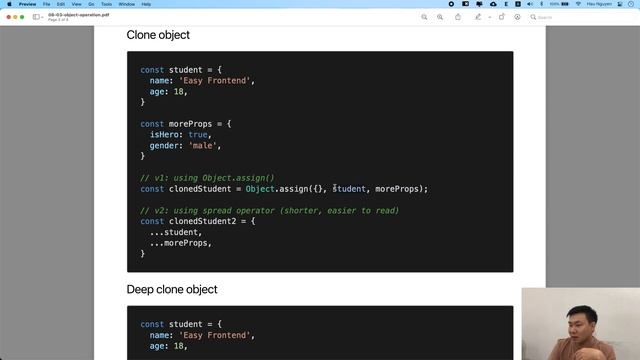Click the zoom in magnifier icon
This screenshot has width=640, height=360.
click(x=440, y=17)
